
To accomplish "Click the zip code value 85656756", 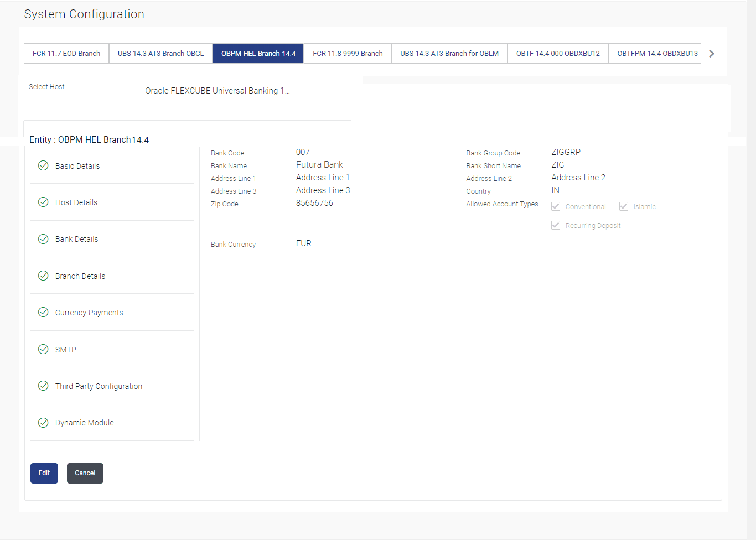I will (314, 203).
